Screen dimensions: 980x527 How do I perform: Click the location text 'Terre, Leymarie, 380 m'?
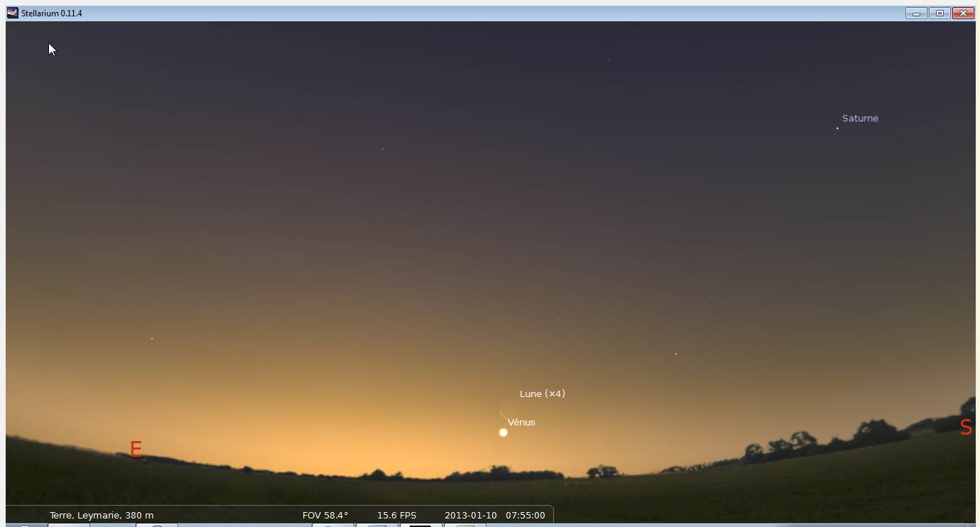pyautogui.click(x=102, y=516)
